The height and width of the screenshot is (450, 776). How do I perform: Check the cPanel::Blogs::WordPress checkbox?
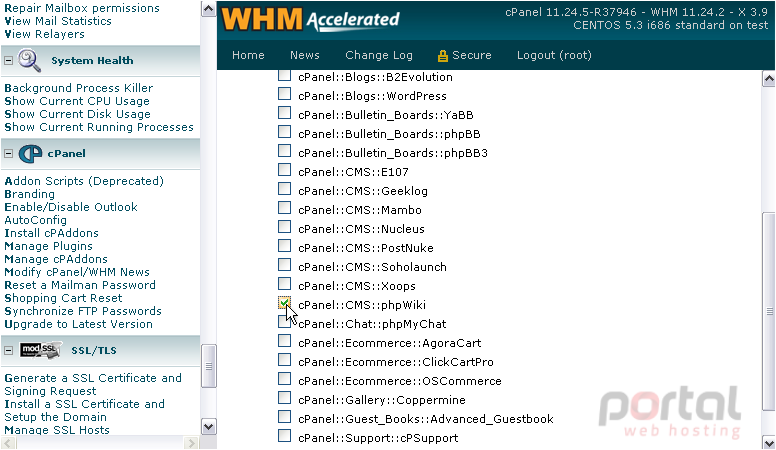tap(284, 94)
